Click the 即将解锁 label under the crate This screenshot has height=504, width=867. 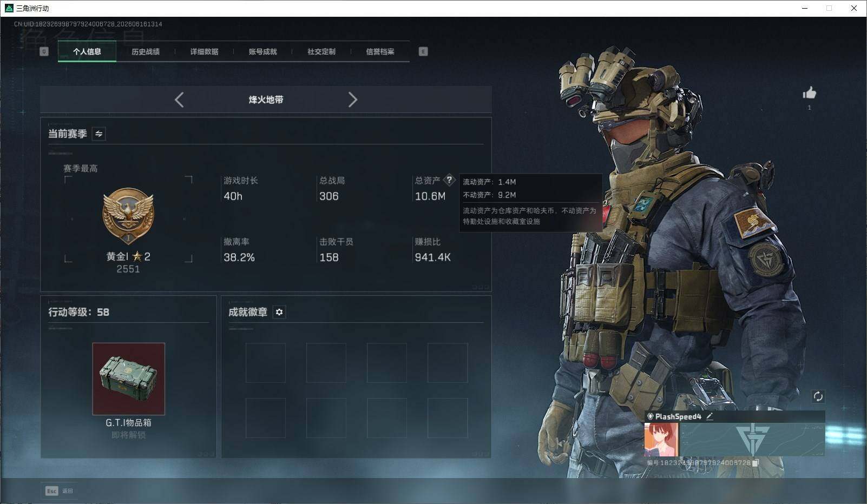[128, 435]
